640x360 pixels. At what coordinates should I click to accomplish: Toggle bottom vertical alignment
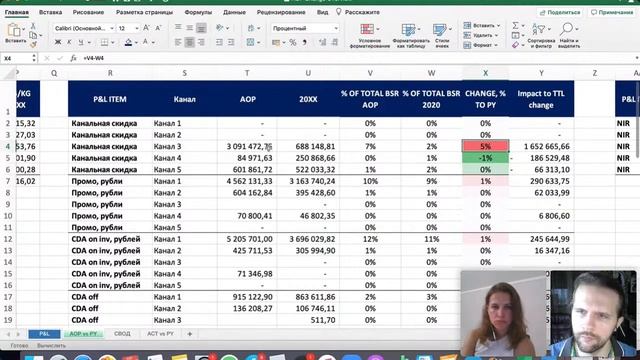[x=201, y=28]
